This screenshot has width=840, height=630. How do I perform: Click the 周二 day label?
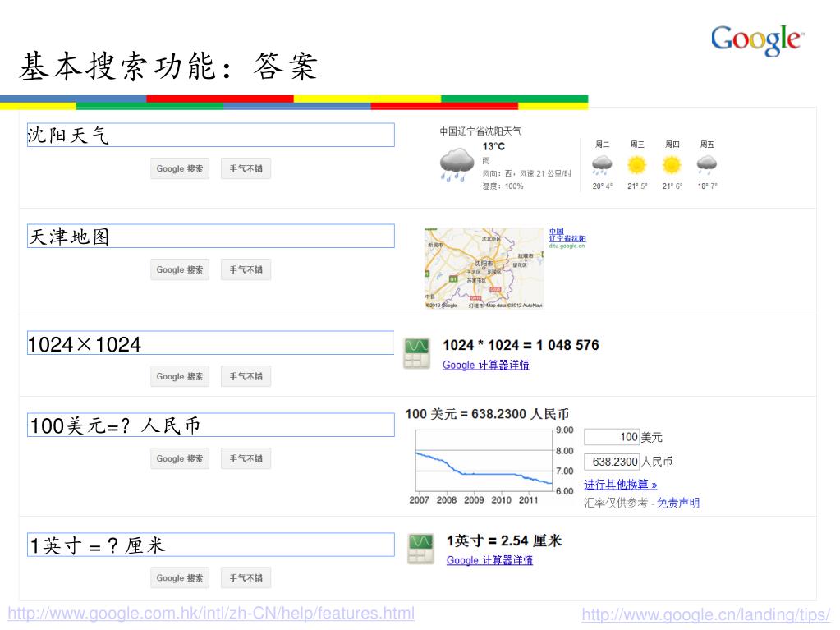coord(602,144)
